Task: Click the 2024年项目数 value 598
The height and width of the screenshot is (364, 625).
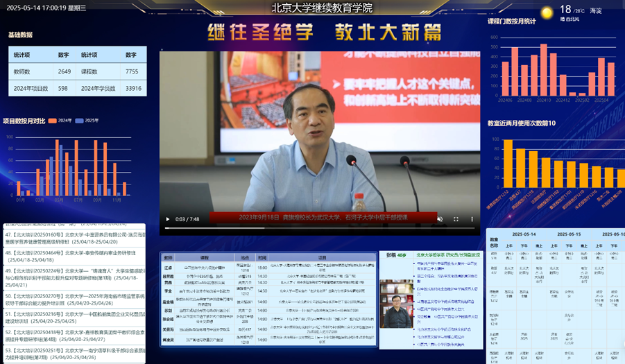Action: coord(63,89)
